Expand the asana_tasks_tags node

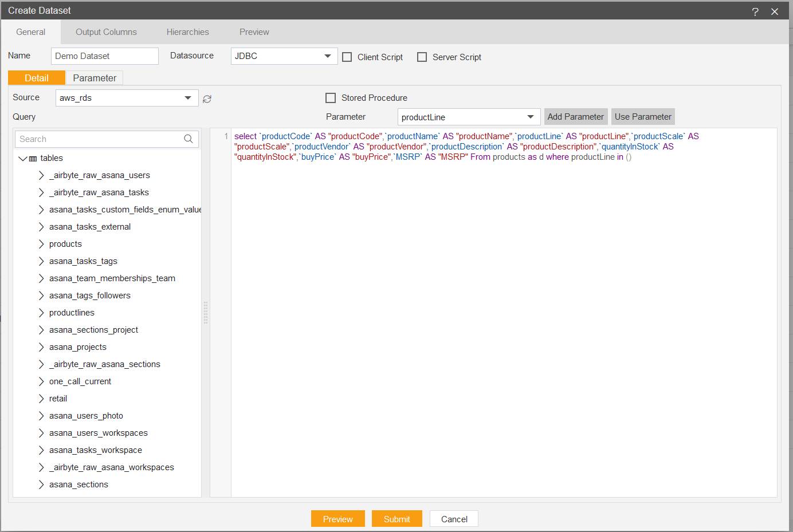tap(41, 261)
